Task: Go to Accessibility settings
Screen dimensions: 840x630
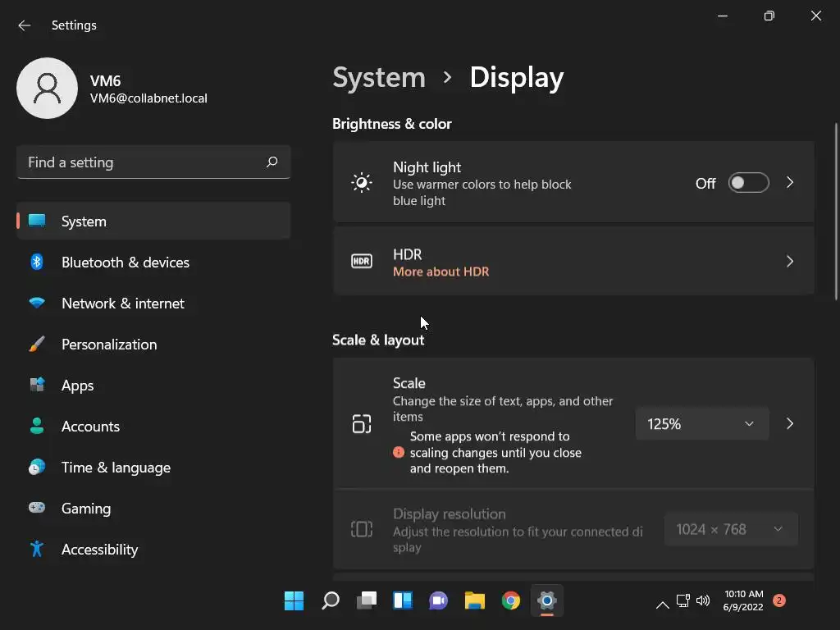Action: (153, 549)
